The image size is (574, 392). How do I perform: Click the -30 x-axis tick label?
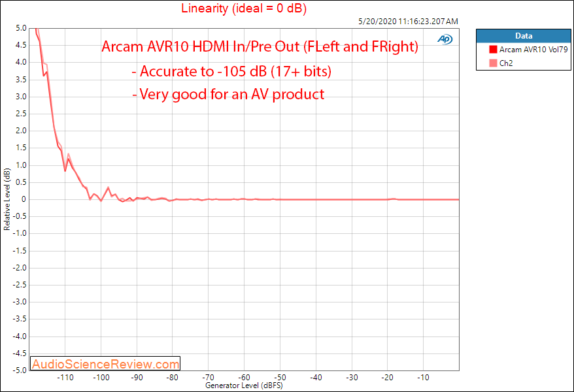352,378
